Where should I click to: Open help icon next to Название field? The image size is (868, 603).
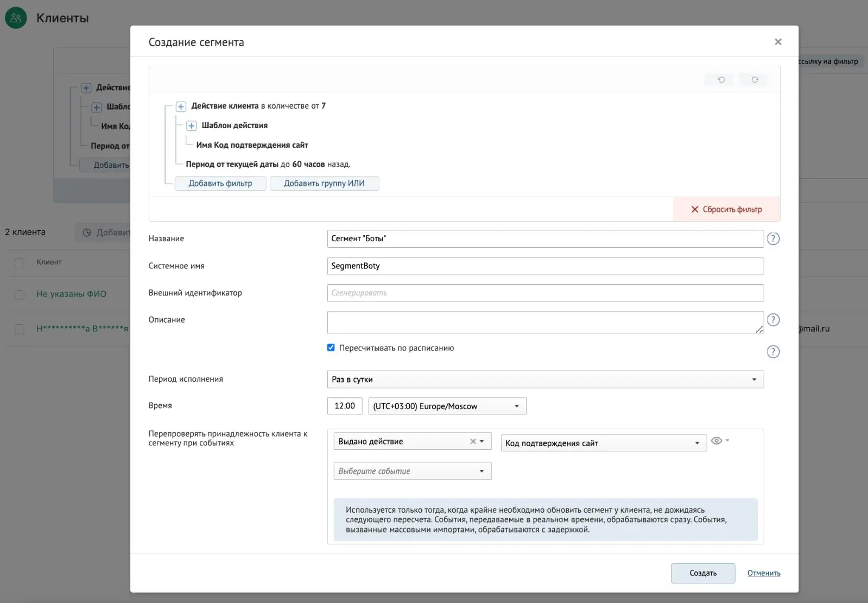(x=773, y=238)
